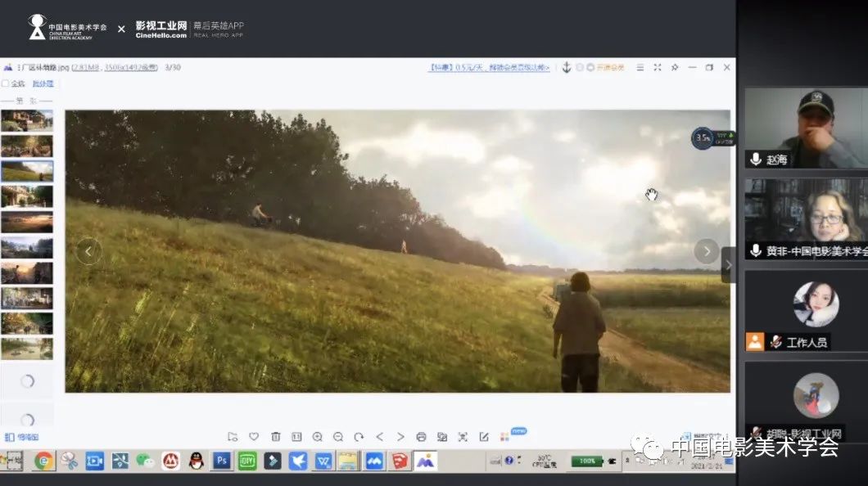Click the zoom in magnifier icon

[318, 437]
